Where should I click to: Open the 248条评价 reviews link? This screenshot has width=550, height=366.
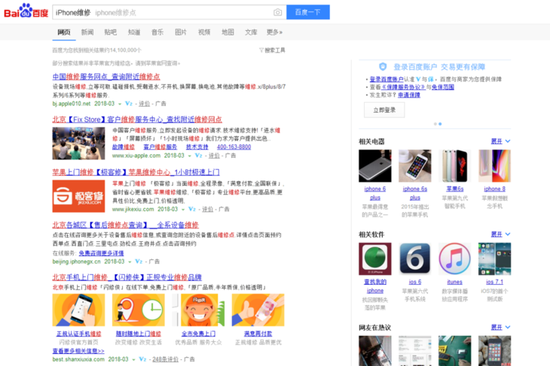pyautogui.click(x=165, y=359)
